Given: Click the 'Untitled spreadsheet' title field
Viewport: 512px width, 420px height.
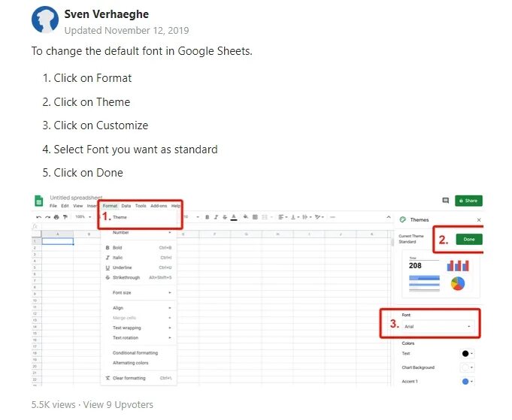Looking at the screenshot, I should [76, 198].
